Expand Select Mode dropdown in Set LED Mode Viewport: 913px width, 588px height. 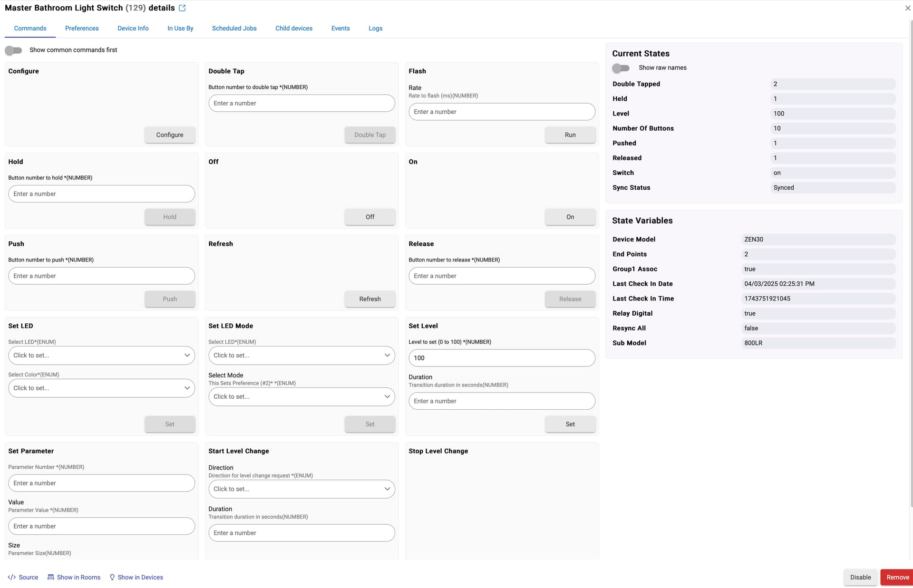click(301, 396)
